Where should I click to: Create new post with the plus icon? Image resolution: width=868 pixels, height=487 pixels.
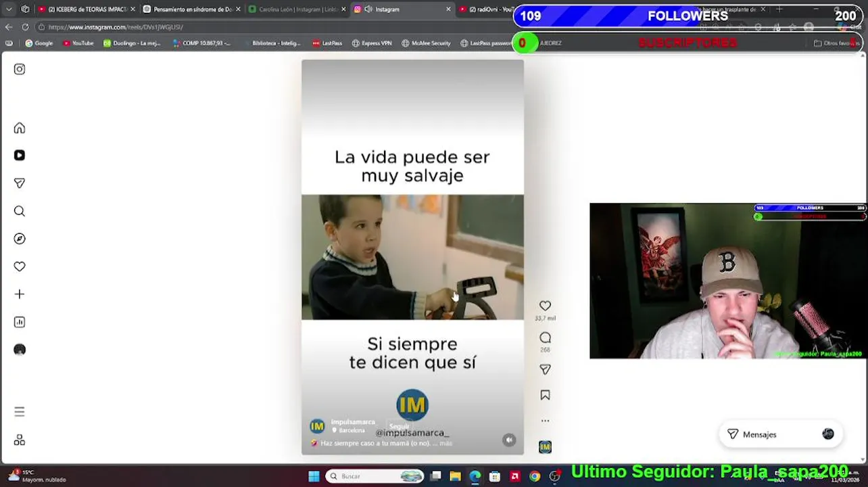(20, 294)
